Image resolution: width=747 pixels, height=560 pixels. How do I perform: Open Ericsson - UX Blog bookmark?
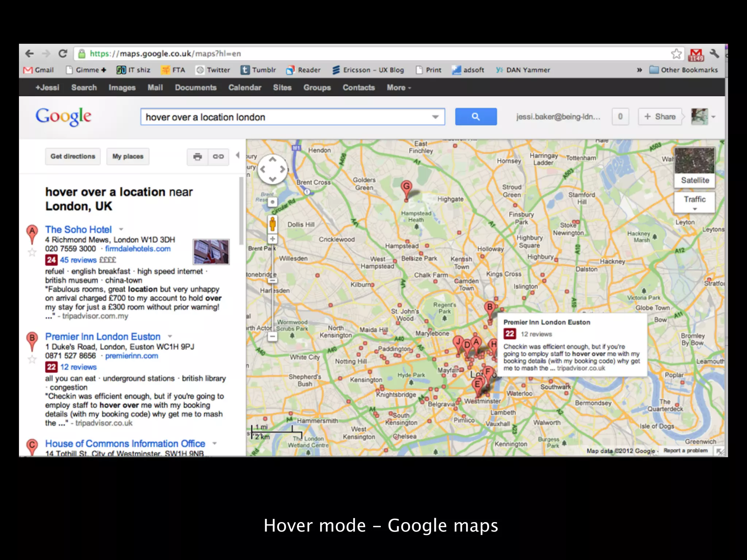pyautogui.click(x=368, y=70)
